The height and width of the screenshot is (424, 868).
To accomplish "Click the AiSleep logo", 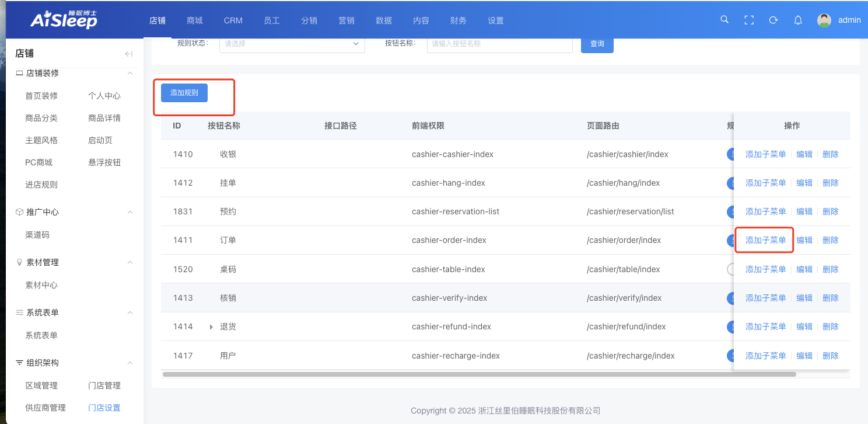I will [64, 19].
